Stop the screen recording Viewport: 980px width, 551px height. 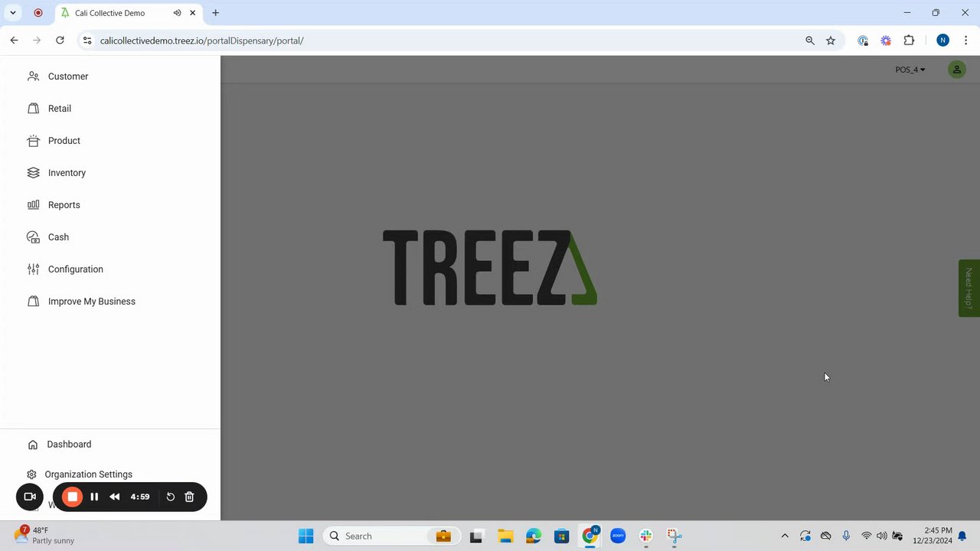(73, 497)
